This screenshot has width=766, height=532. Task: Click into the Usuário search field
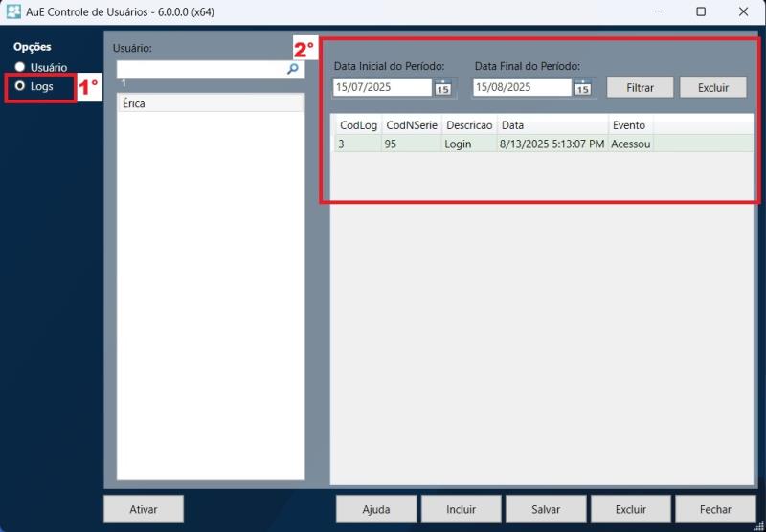pyautogui.click(x=199, y=70)
